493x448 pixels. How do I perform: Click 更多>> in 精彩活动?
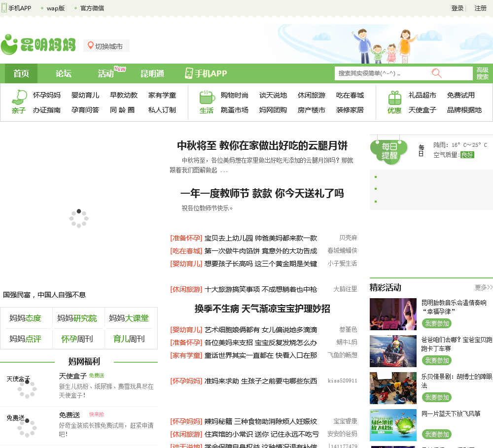484,287
